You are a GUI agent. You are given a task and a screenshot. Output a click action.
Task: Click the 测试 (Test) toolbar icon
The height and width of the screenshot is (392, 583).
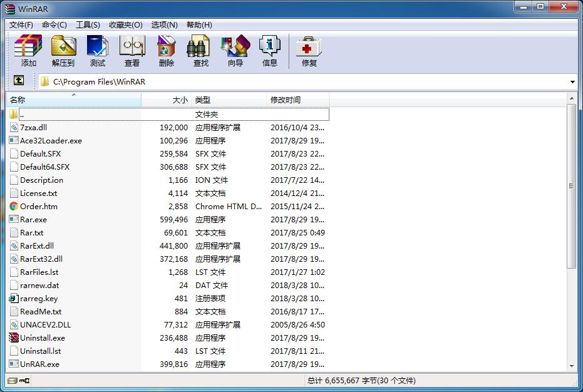[98, 46]
